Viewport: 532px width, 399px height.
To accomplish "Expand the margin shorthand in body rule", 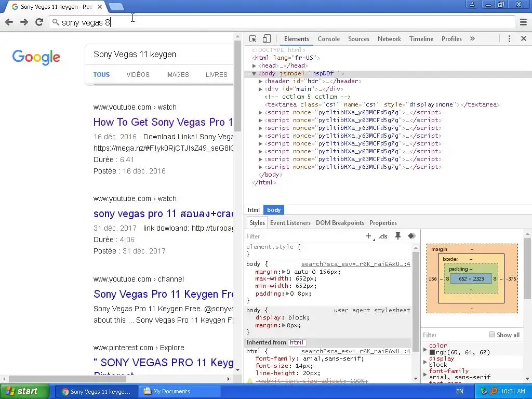I will pos(284,272).
